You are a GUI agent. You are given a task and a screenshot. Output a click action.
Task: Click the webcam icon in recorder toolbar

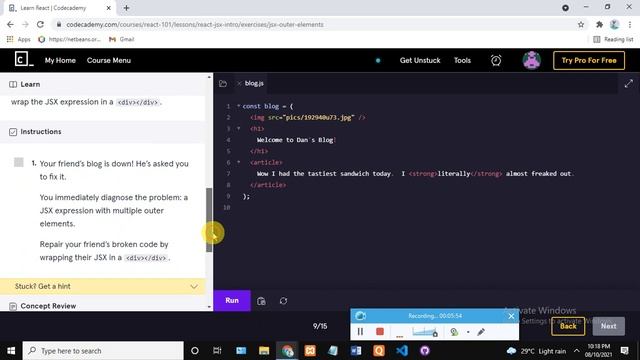click(454, 332)
